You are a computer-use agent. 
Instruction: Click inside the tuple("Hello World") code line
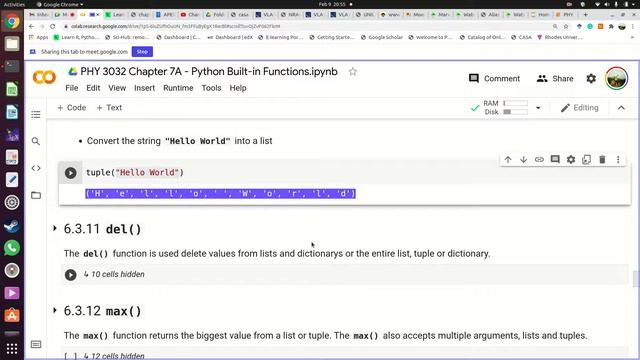click(135, 173)
